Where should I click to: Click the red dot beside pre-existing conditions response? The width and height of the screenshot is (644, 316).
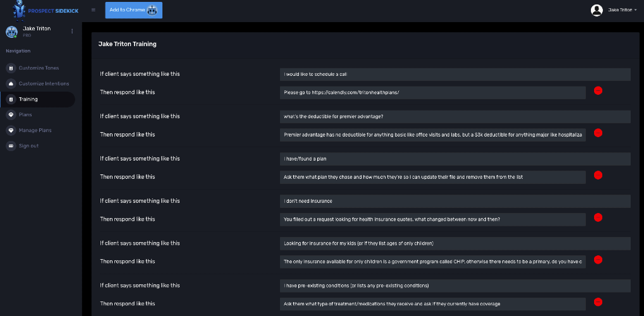pos(598,302)
